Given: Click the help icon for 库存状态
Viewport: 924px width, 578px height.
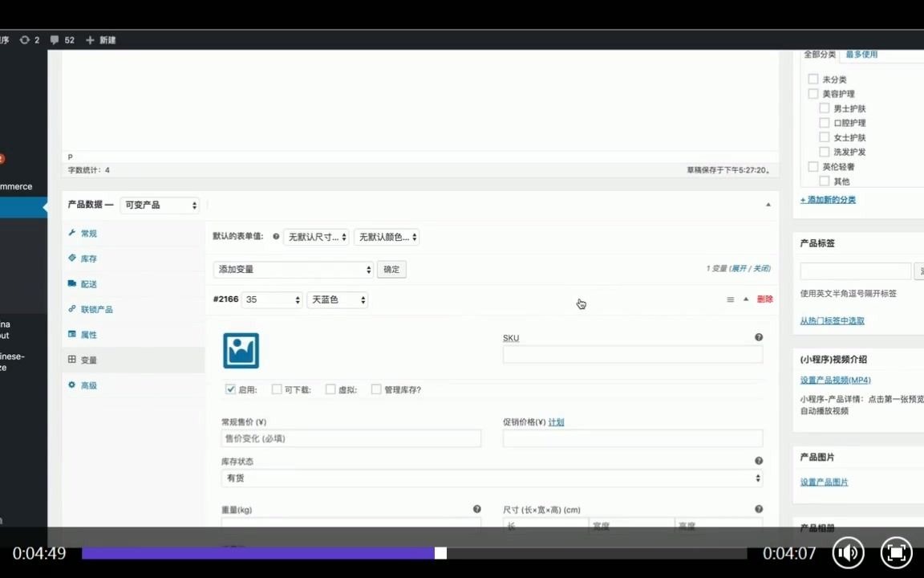Looking at the screenshot, I should [759, 461].
